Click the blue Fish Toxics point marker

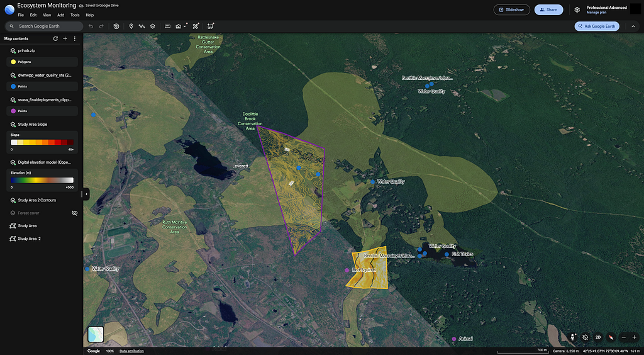pyautogui.click(x=447, y=254)
